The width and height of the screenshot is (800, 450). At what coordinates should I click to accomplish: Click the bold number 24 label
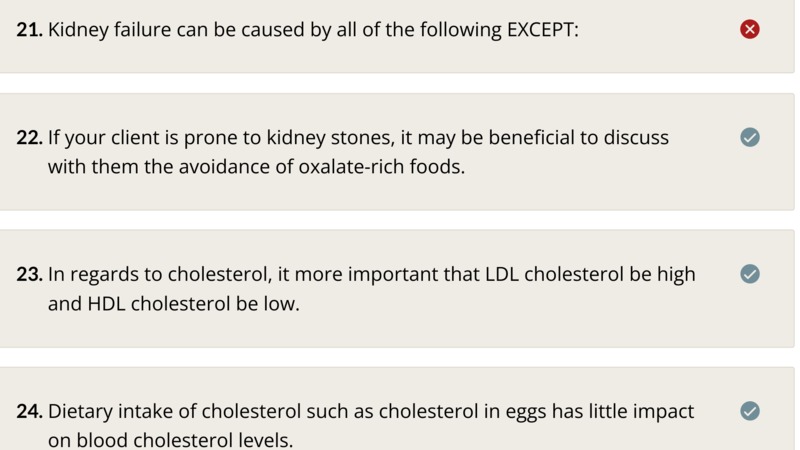tap(29, 411)
